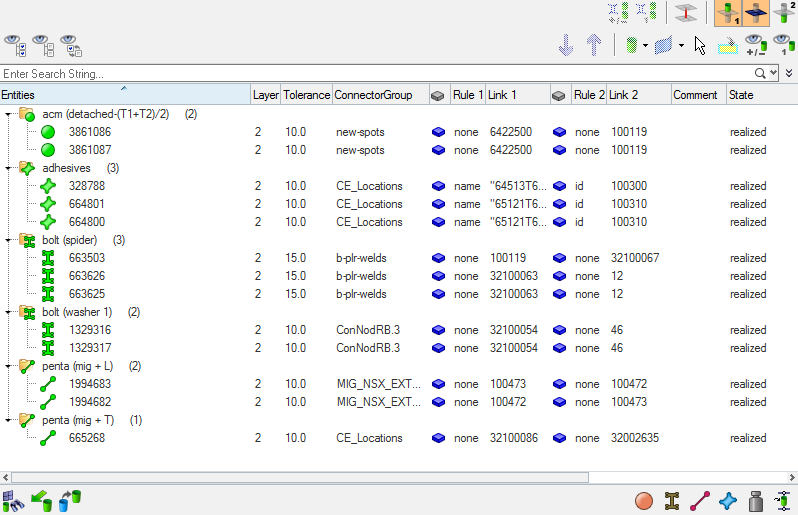Toggle the show none eye icon

click(x=42, y=45)
